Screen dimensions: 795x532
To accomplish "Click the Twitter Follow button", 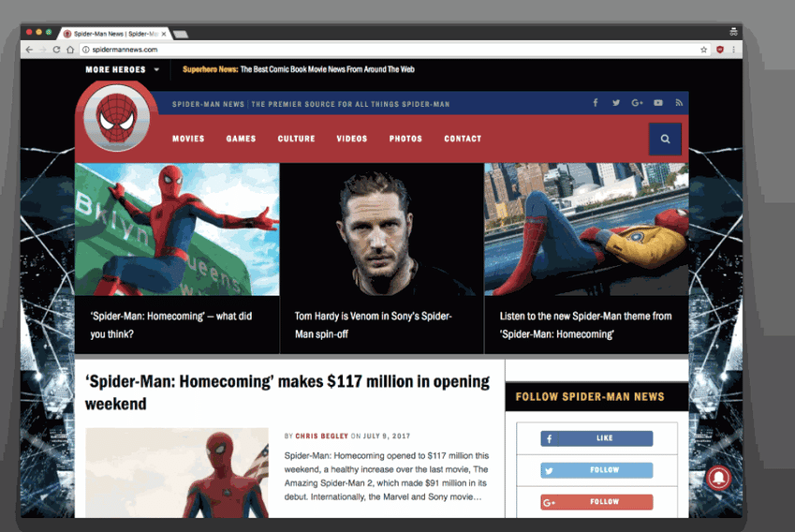I will click(x=596, y=470).
